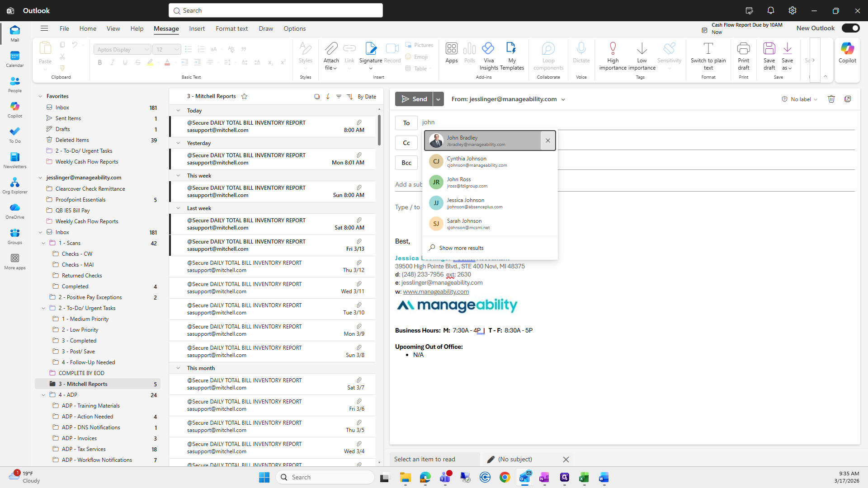Toggle the New Outlook switch
868x488 pixels.
(850, 28)
